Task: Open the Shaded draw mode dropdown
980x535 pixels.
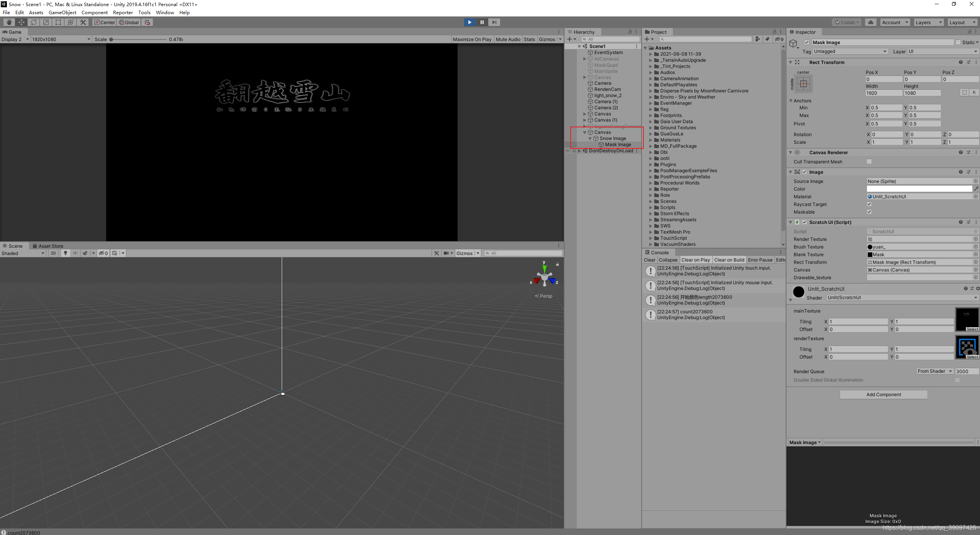Action: coord(23,253)
